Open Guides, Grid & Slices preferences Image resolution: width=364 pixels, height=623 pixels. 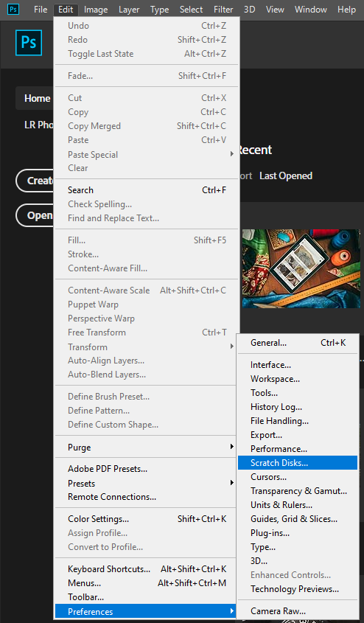tap(298, 519)
